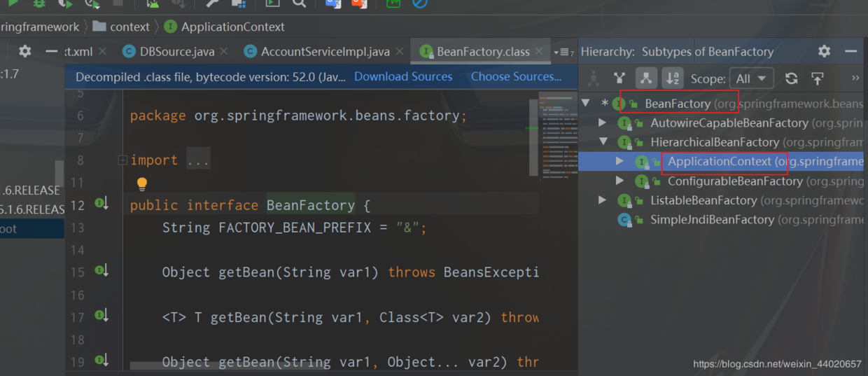Click the Debug bug icon in toolbar
Screen dimensions: 868x376
pyautogui.click(x=38, y=3)
